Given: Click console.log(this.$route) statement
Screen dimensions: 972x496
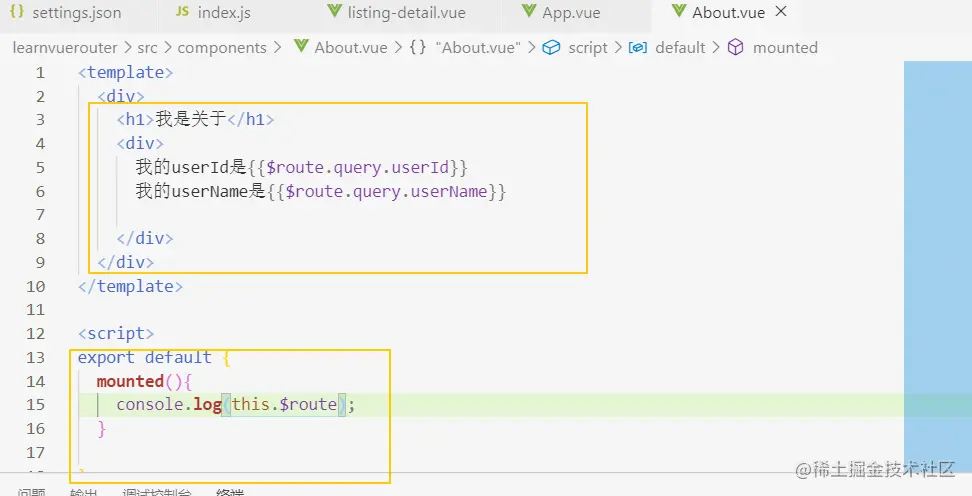Looking at the screenshot, I should (x=236, y=405).
